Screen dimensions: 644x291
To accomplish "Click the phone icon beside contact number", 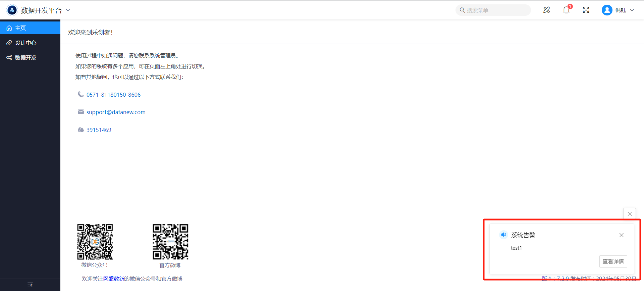I will point(80,95).
